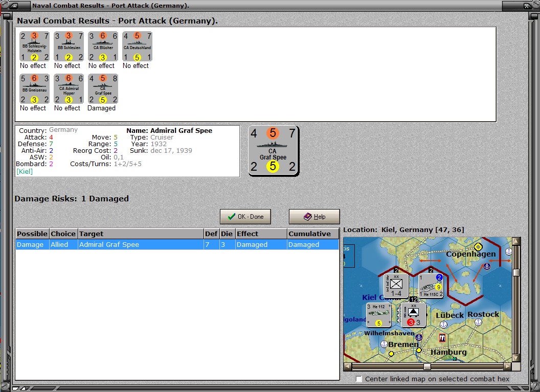
Task: Open the Help button
Action: tap(314, 217)
